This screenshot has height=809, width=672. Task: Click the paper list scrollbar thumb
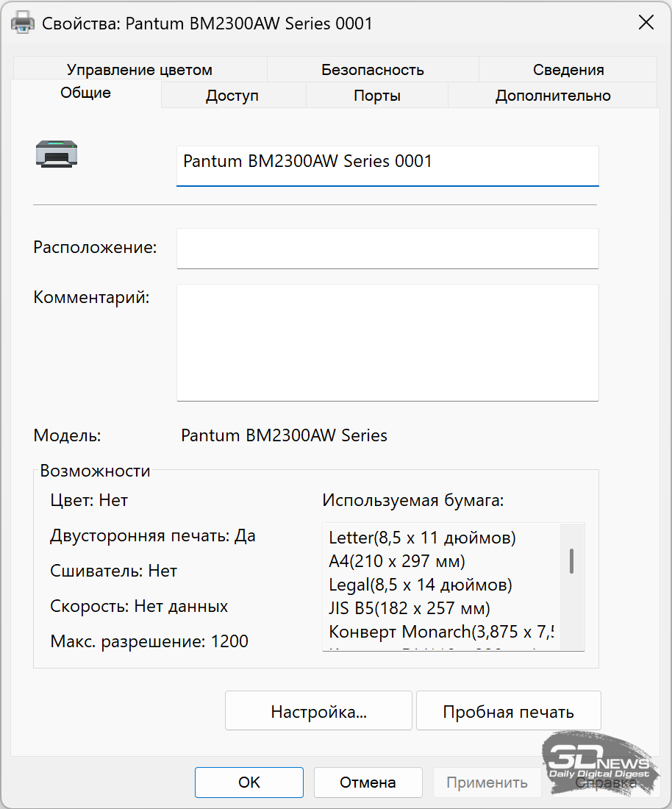pos(571,560)
